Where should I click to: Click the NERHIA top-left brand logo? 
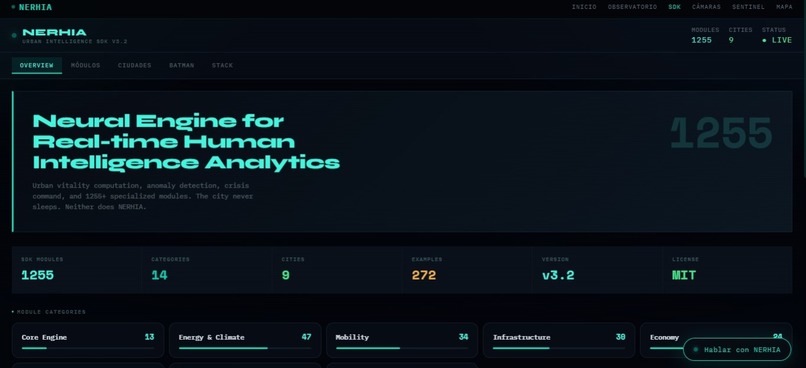click(x=31, y=7)
